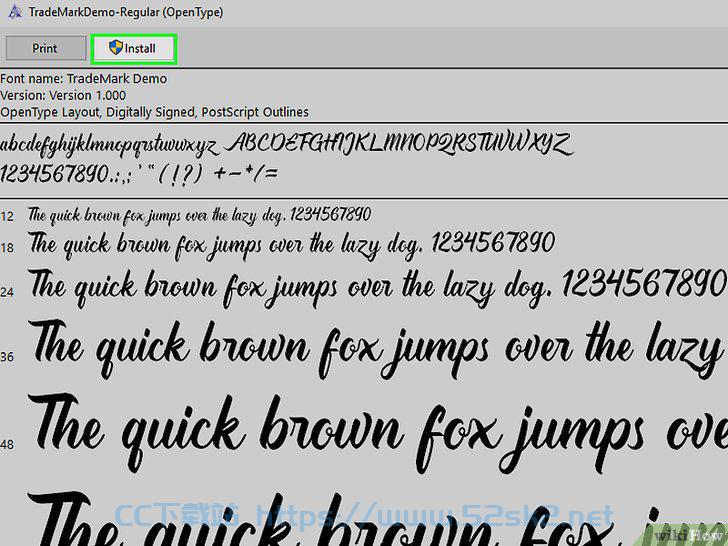Click the uppercase alphabet sample 'ABCDEFGHIJKLMNOPQRSTUVWXYZ'

click(x=399, y=144)
